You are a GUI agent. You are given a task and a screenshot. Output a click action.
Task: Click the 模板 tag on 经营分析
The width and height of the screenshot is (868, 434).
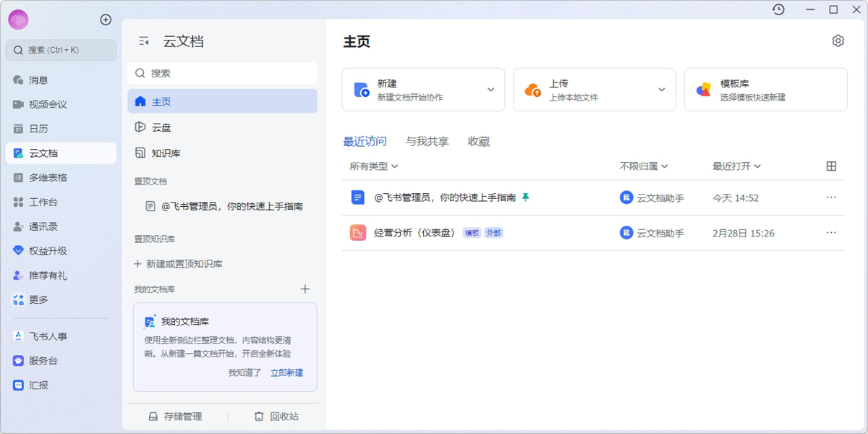click(472, 233)
